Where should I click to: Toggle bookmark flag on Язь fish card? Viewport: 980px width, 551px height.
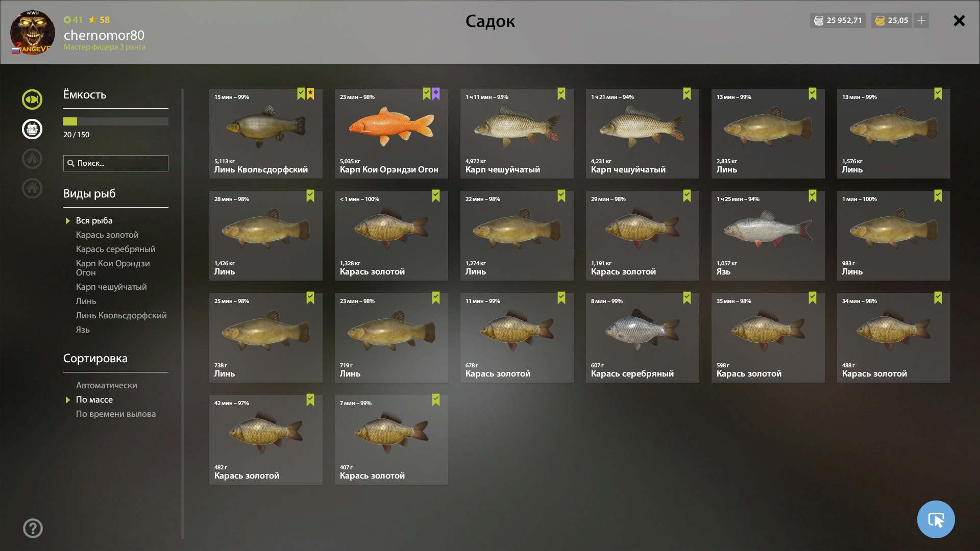click(813, 196)
